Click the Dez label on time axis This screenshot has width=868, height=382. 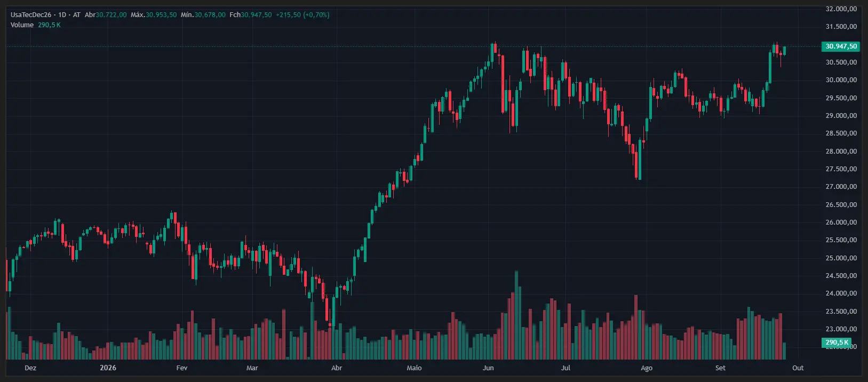[30, 368]
